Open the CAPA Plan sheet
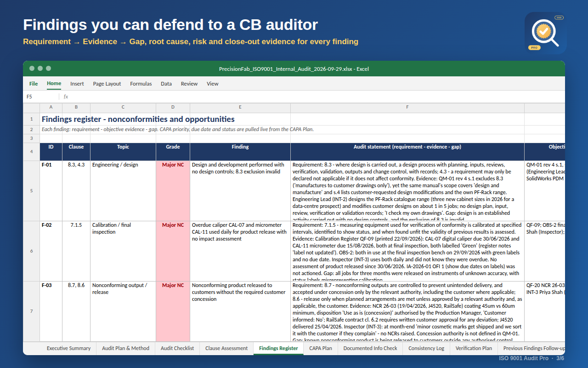Viewport: 588px width, 368px height. [x=321, y=348]
